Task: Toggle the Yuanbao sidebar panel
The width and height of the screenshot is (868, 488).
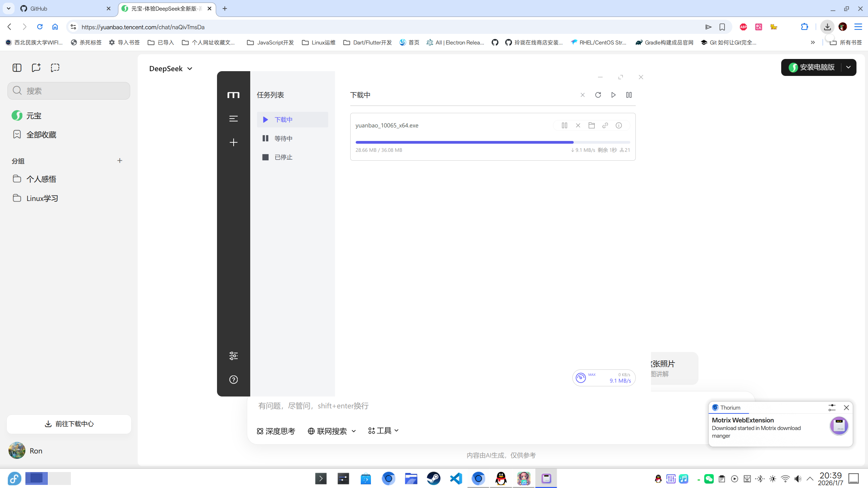Action: [17, 68]
